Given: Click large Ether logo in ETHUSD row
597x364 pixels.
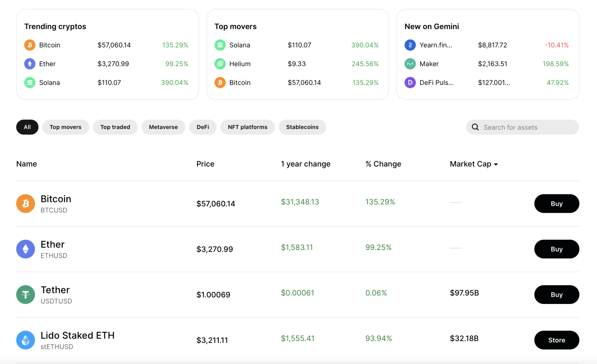Looking at the screenshot, I should (x=26, y=249).
